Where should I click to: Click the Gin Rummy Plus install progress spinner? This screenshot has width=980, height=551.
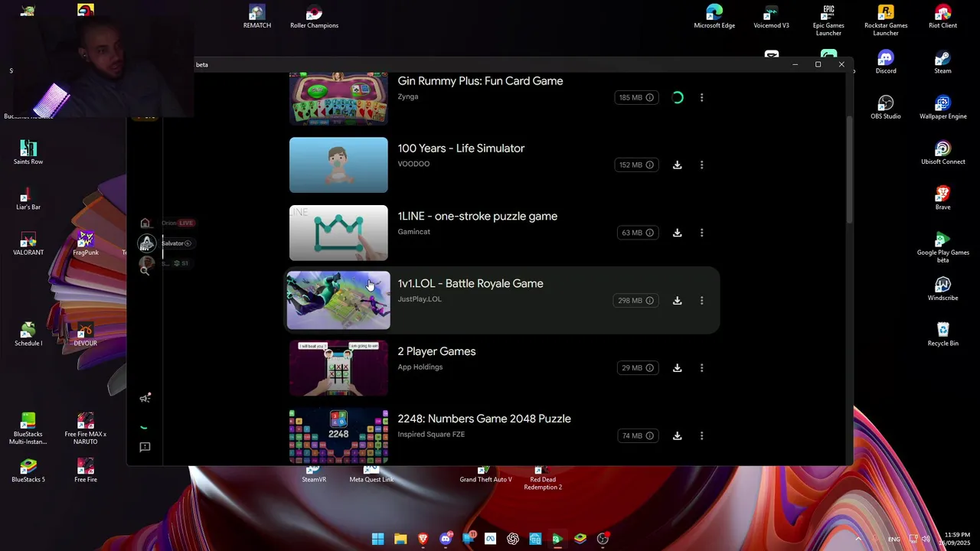pos(678,97)
